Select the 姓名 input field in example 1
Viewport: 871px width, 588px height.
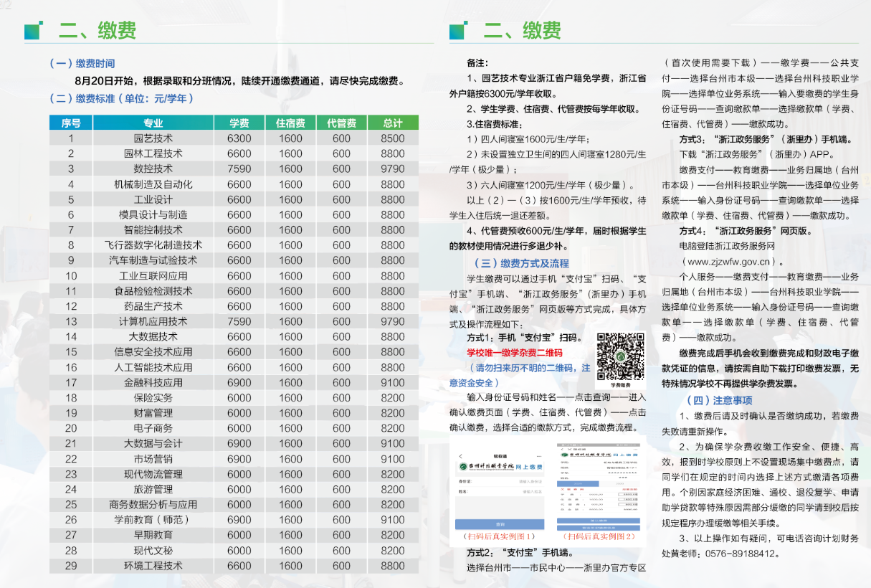click(x=516, y=492)
